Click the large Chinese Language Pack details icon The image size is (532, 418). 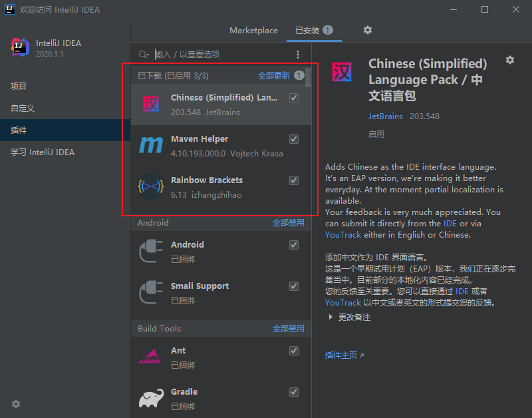point(342,72)
